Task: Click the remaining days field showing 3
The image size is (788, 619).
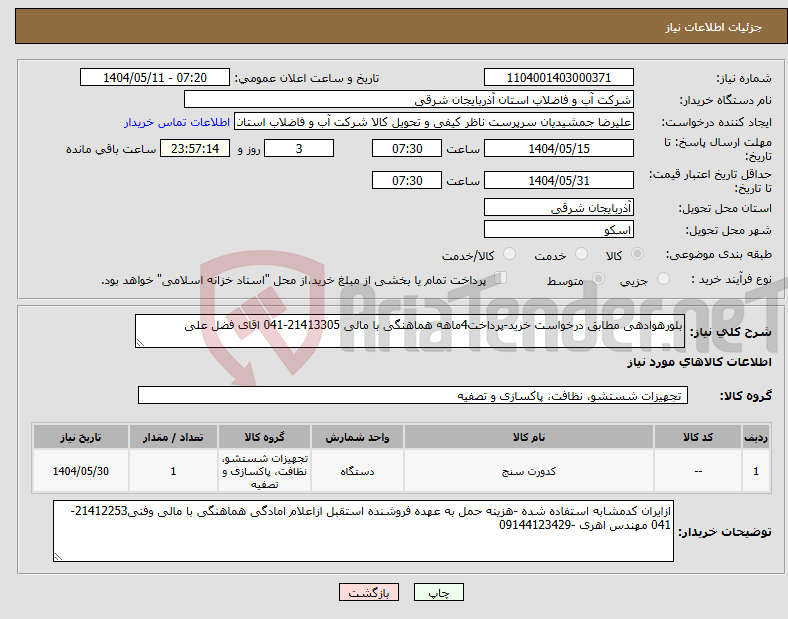Action: (x=299, y=149)
